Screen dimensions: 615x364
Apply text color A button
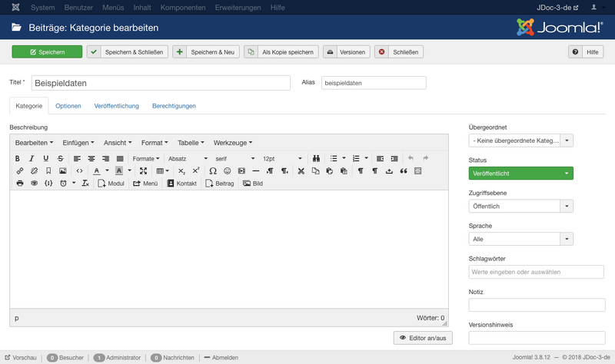pyautogui.click(x=97, y=170)
